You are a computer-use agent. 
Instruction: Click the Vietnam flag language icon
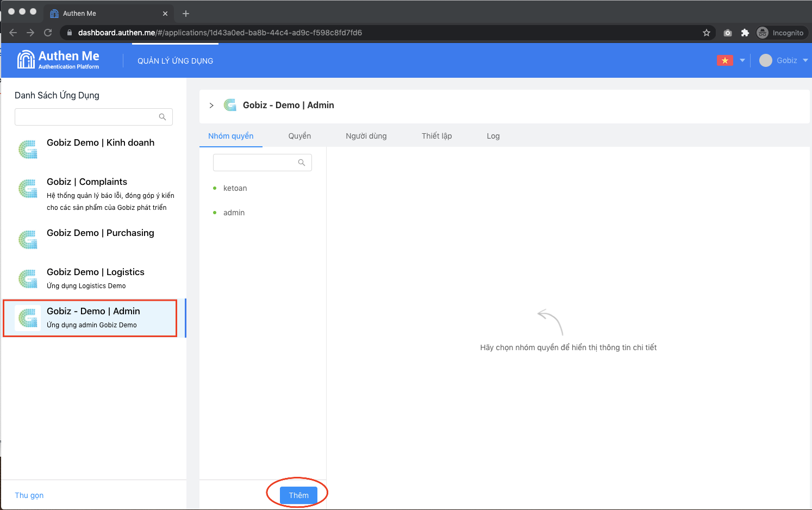[x=725, y=60]
